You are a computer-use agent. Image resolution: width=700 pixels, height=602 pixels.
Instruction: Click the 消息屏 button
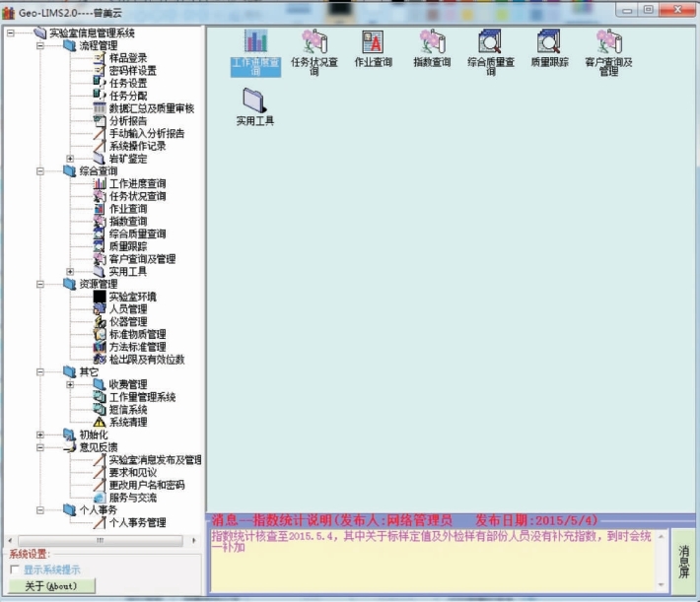coord(683,561)
